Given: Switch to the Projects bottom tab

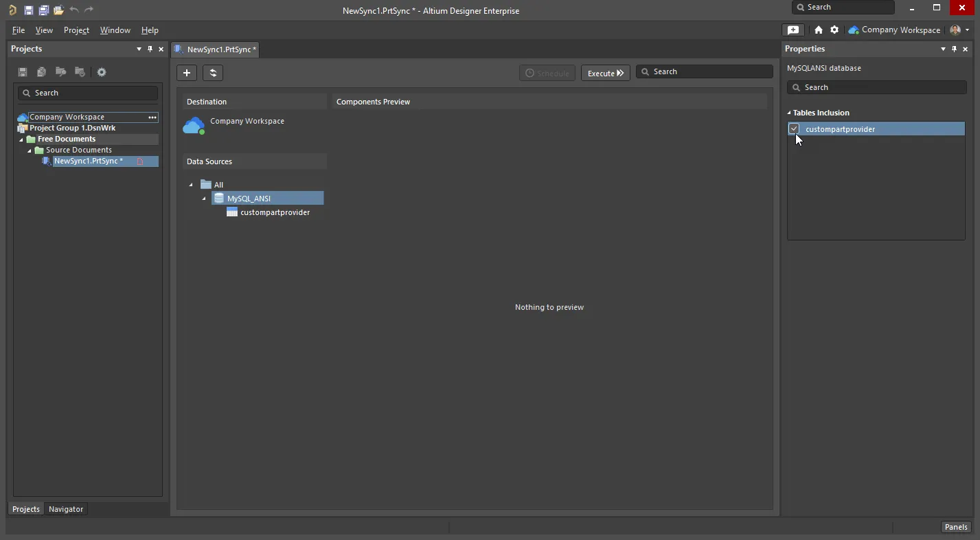Looking at the screenshot, I should (26, 509).
